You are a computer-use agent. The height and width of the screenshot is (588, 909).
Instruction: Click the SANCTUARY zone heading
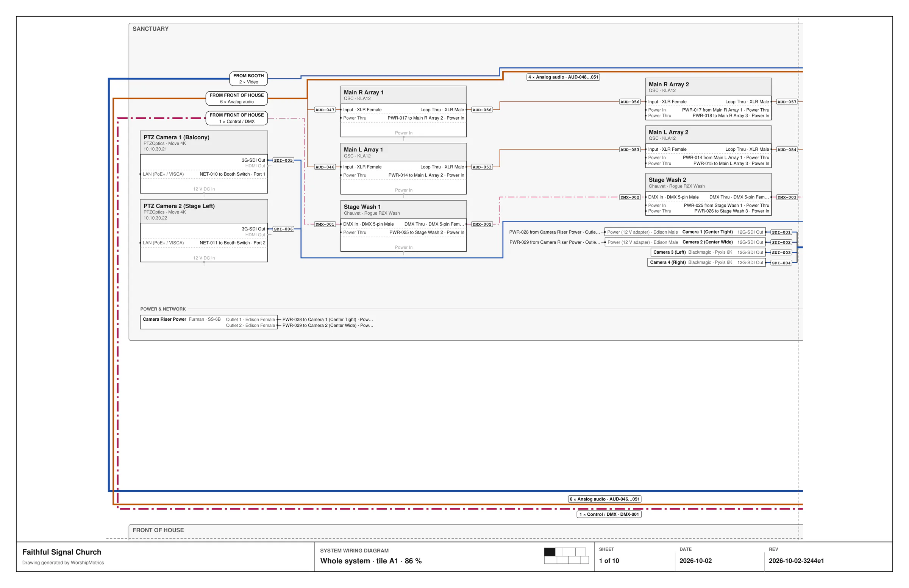click(x=150, y=29)
